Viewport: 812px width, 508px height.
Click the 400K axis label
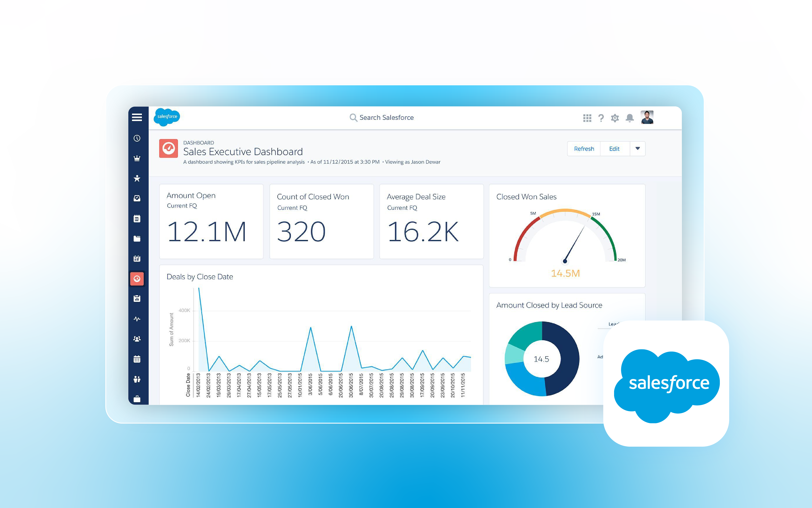pos(184,310)
